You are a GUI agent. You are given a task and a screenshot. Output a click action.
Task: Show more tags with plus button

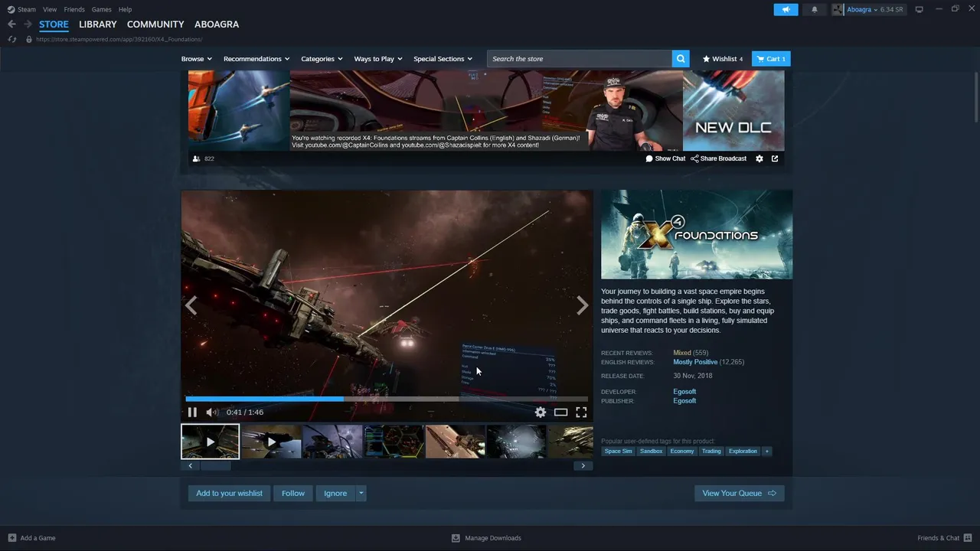point(766,451)
